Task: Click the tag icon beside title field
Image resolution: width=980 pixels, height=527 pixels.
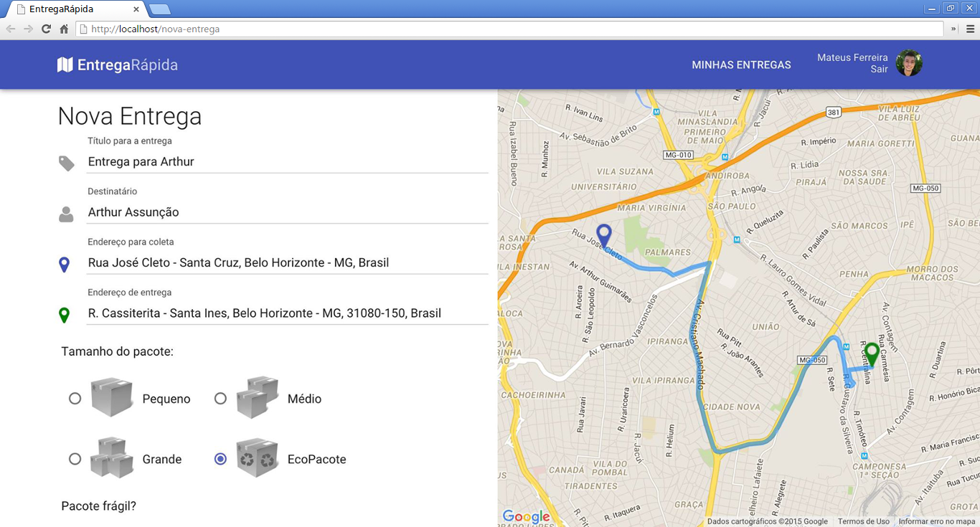Action: [x=66, y=163]
